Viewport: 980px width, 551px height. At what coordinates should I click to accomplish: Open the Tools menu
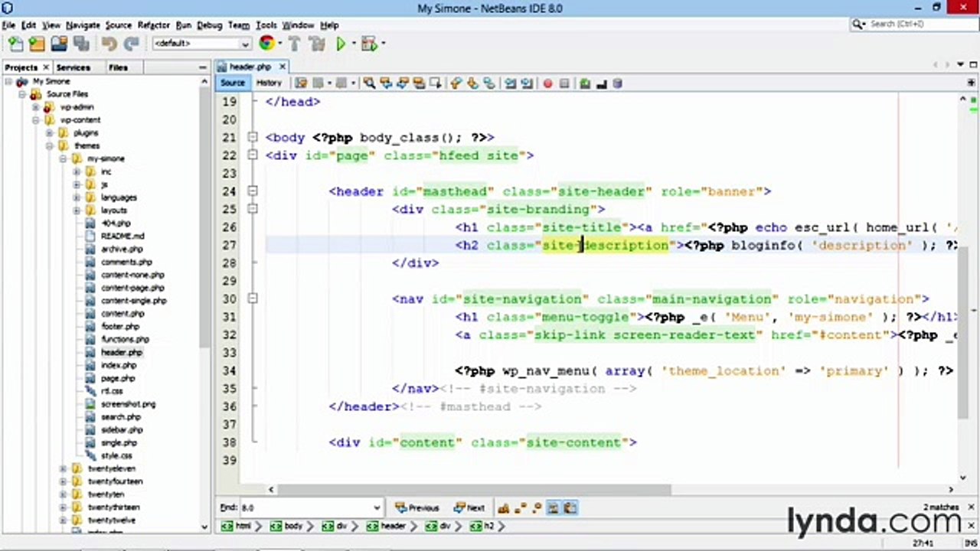point(266,25)
